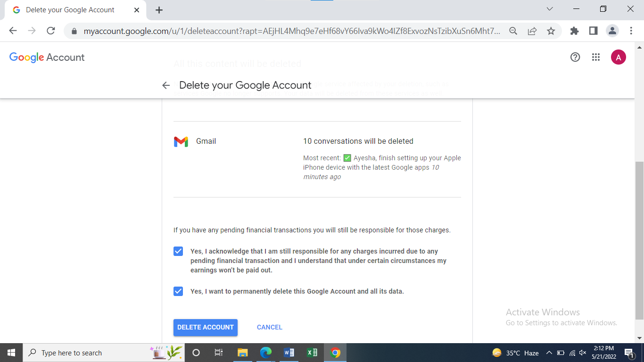This screenshot has height=362, width=644.
Task: Click the address bar URL field
Action: point(292,31)
